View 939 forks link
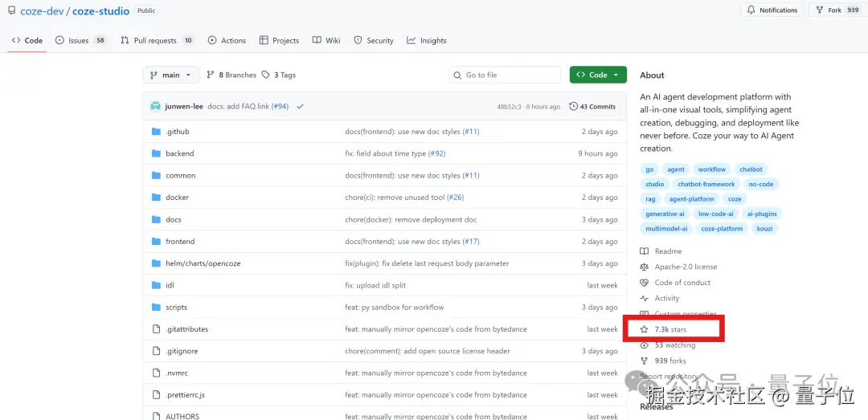868x420 pixels. 663,361
